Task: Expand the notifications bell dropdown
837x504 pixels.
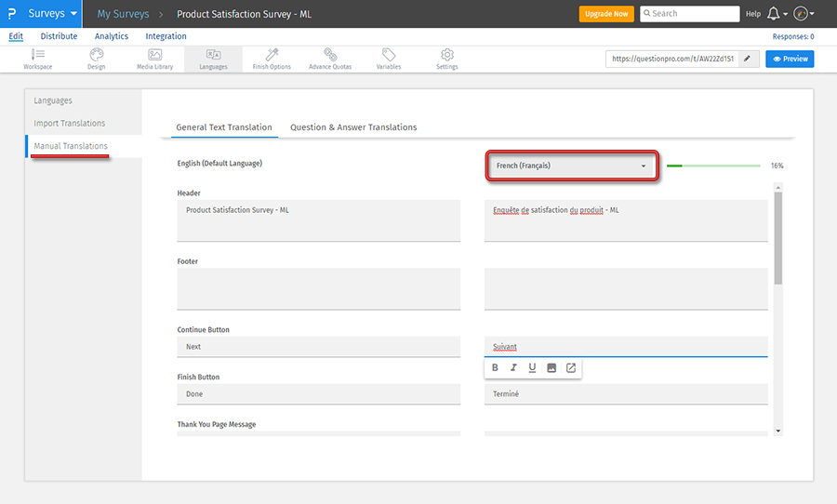Action: [x=777, y=14]
